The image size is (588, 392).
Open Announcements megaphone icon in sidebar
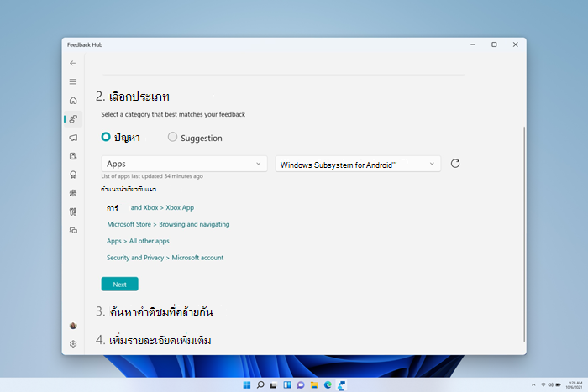click(x=73, y=138)
